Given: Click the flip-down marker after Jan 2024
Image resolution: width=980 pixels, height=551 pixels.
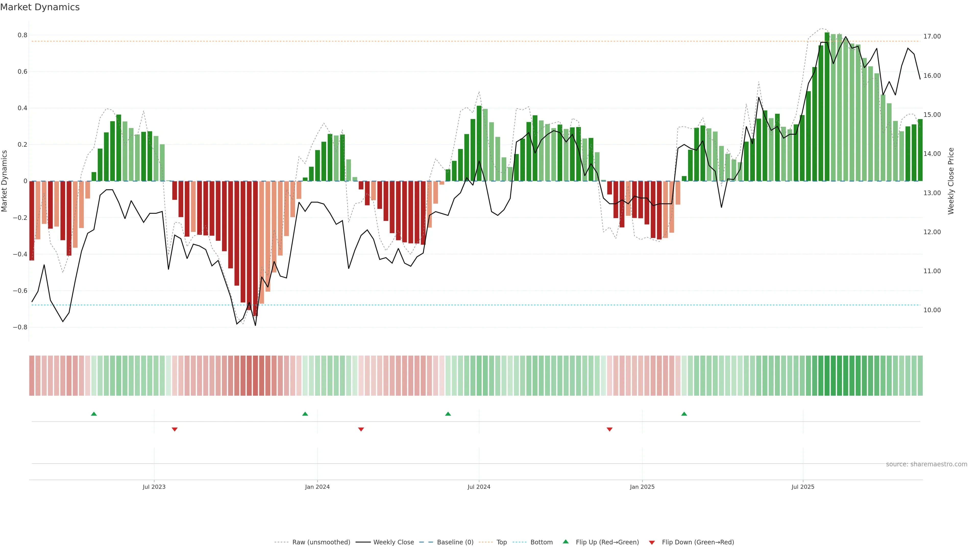Looking at the screenshot, I should [x=361, y=429].
